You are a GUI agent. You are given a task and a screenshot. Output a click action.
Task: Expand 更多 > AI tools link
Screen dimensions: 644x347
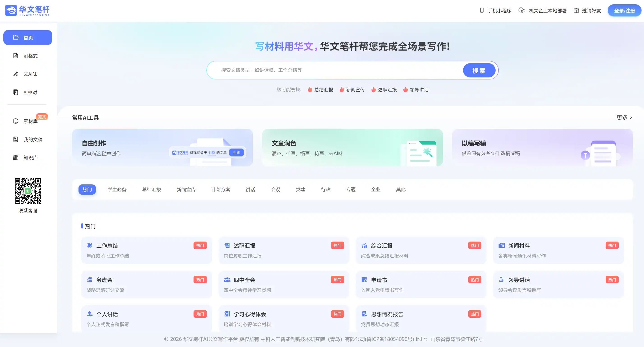[x=625, y=118]
